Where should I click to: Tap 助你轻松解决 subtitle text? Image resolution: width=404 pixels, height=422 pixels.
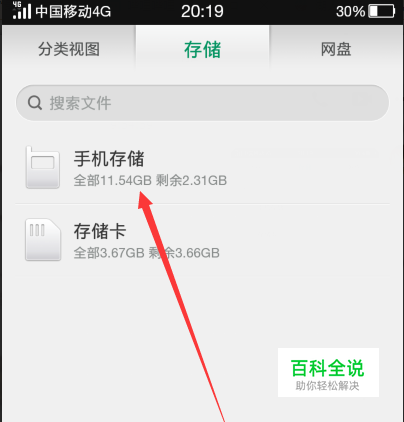[327, 386]
